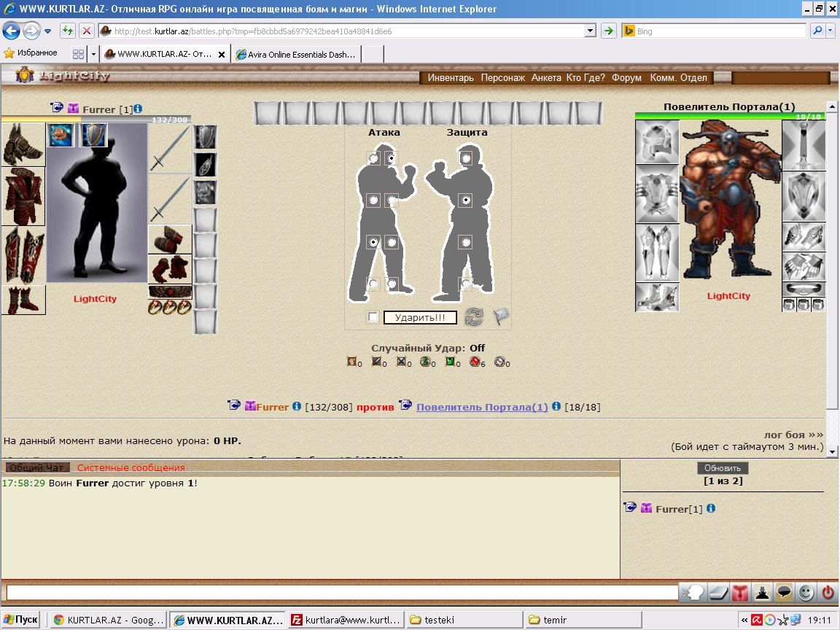Click Furrer's upper sword weapon slot

(170, 149)
